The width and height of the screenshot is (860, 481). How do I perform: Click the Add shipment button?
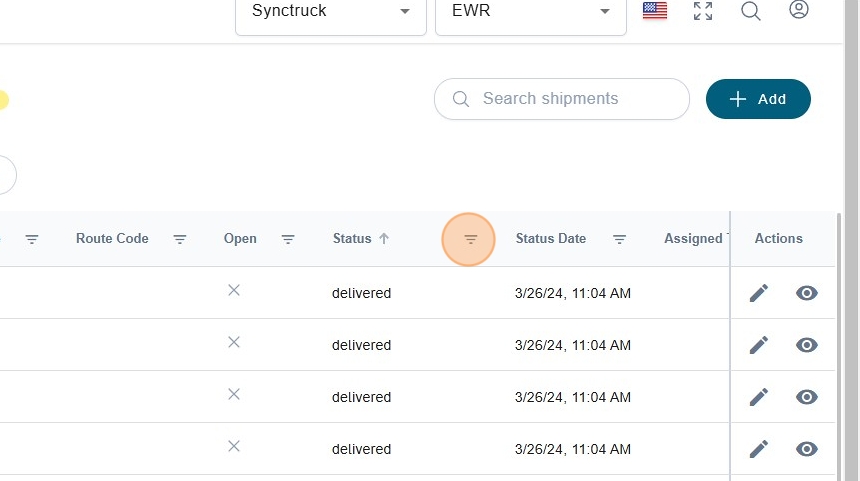pyautogui.click(x=758, y=99)
